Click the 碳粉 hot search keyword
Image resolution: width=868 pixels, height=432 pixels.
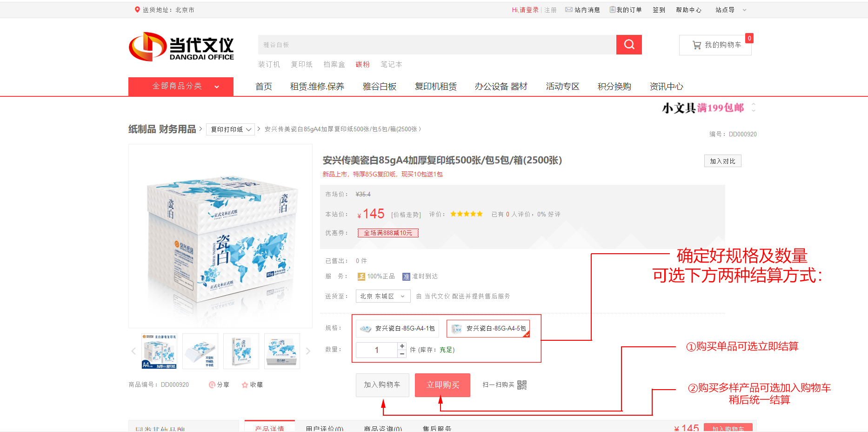point(363,64)
